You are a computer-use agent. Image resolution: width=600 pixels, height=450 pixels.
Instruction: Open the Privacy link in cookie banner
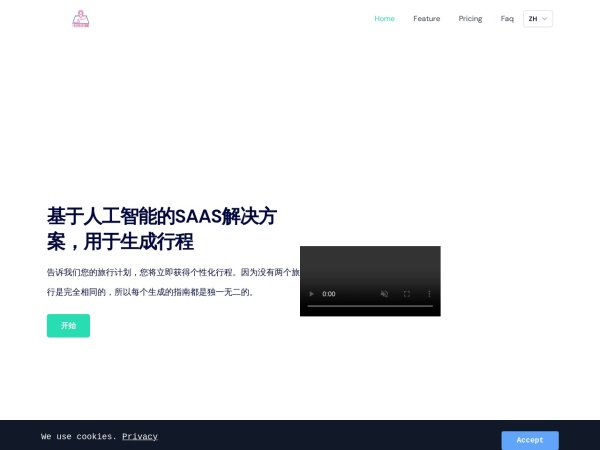(140, 436)
